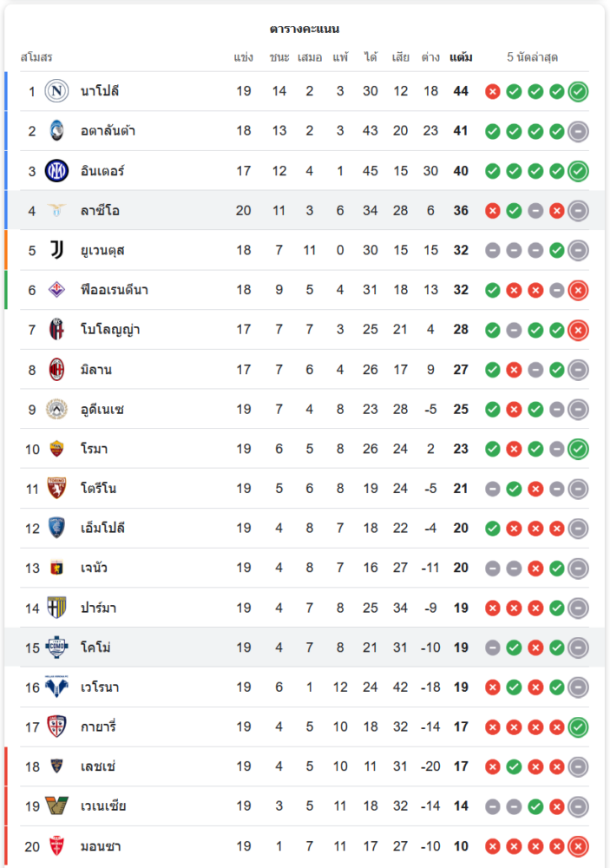Click the Fiorentina club crest icon
The image size is (610, 868).
pos(56,290)
